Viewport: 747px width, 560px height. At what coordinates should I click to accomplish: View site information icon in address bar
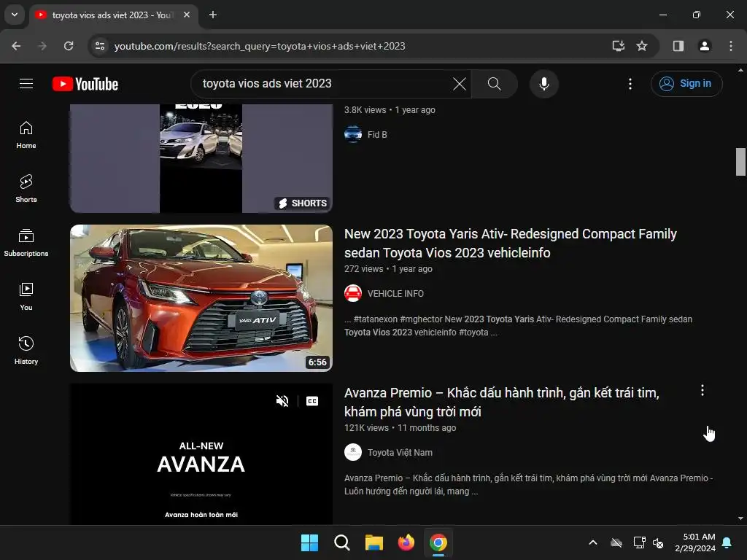tap(100, 46)
